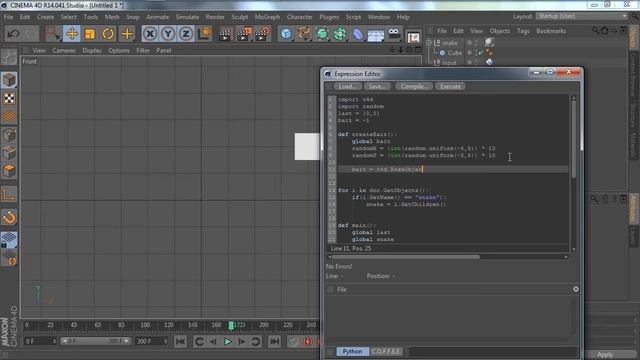The height and width of the screenshot is (360, 640).
Task: Click the gear icon in console panel
Action: pyautogui.click(x=576, y=289)
